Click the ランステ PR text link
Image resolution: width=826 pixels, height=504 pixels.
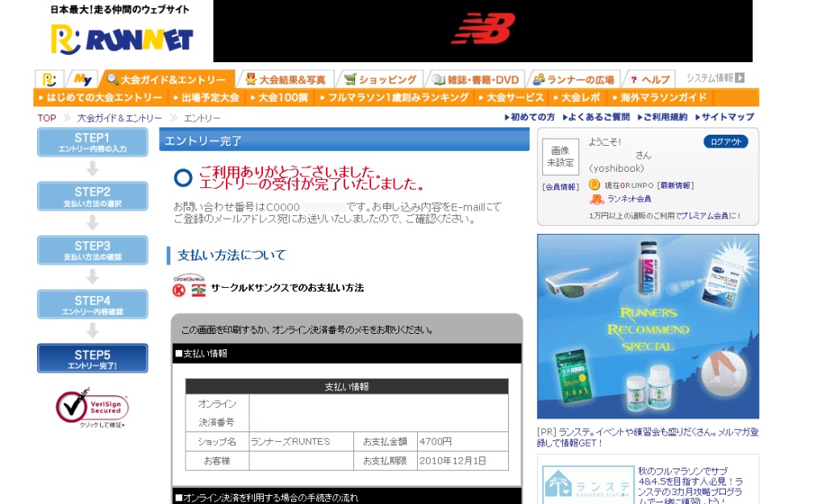[648, 437]
